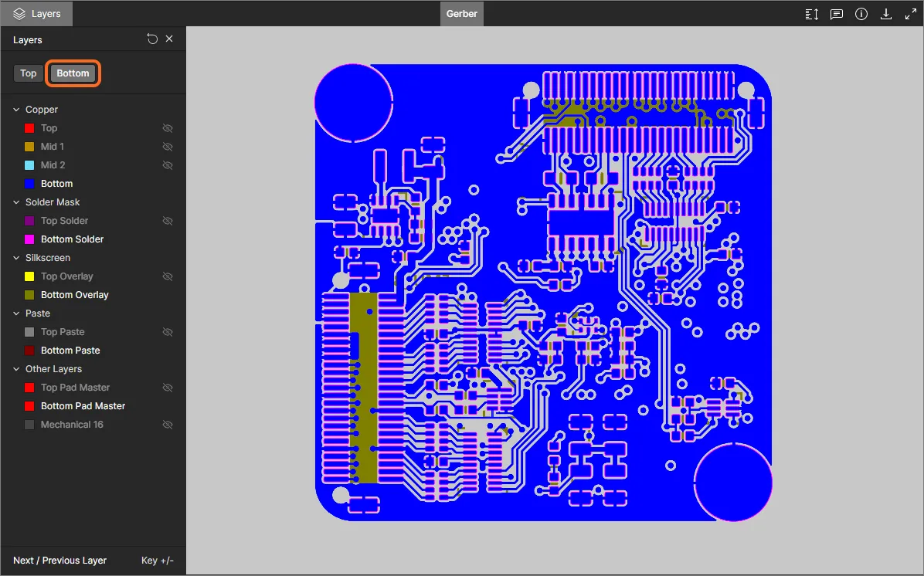924x576 pixels.
Task: Click the Bottom Solder magenta color swatch
Action: coord(29,239)
